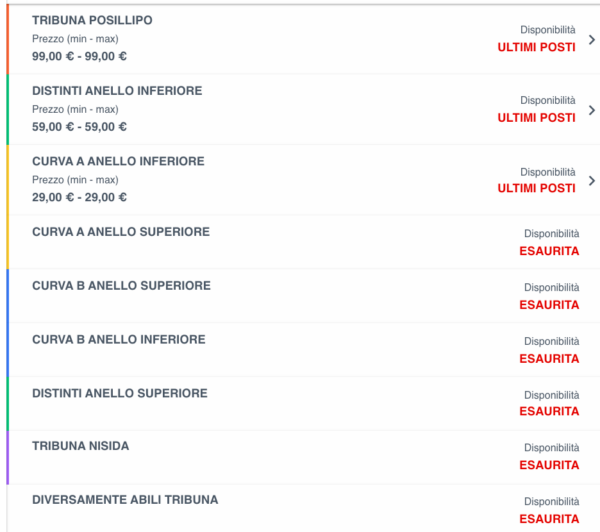Select the CURVA A ANELLO SUPERIORE row title
Screen dimensions: 600x532
121,232
